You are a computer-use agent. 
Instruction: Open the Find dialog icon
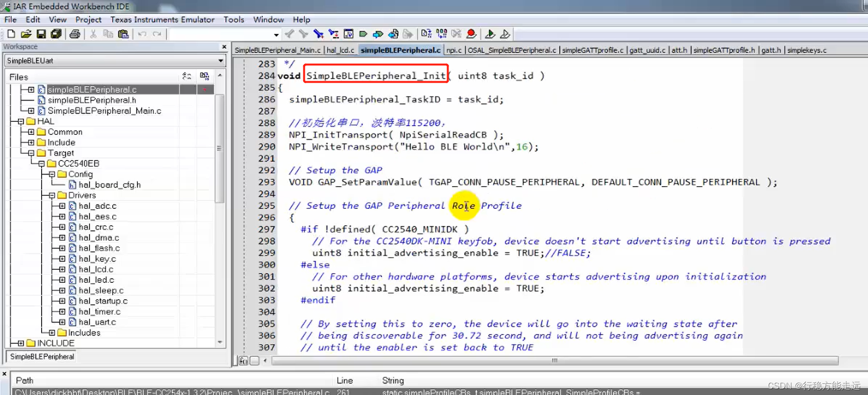(318, 34)
